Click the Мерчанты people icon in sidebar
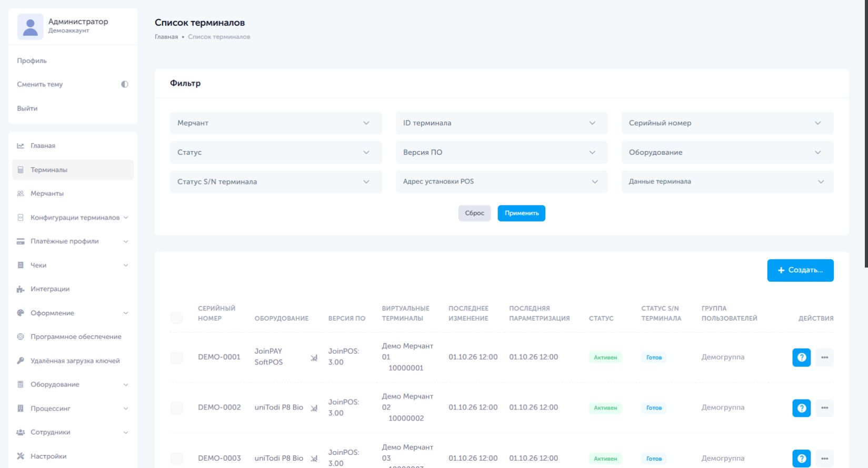The width and height of the screenshot is (868, 468). 21,194
